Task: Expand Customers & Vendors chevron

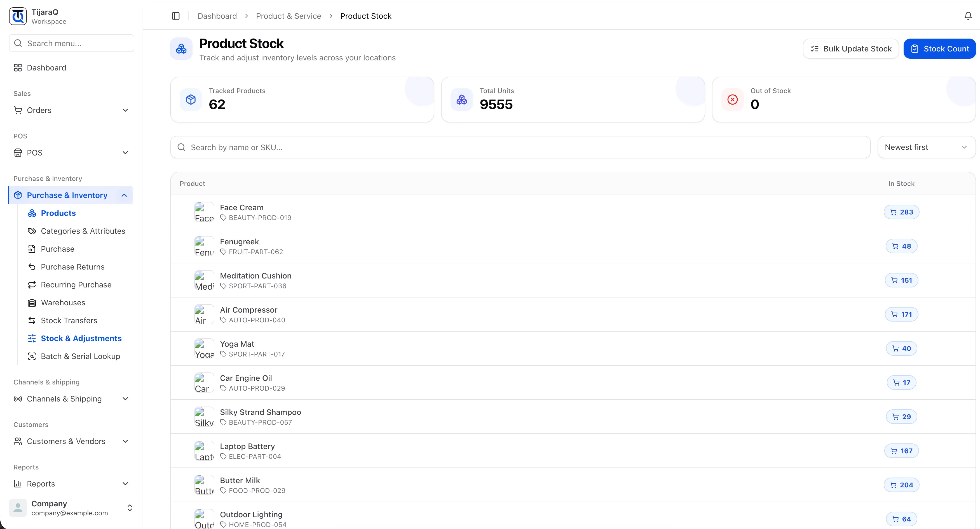Action: (x=125, y=441)
